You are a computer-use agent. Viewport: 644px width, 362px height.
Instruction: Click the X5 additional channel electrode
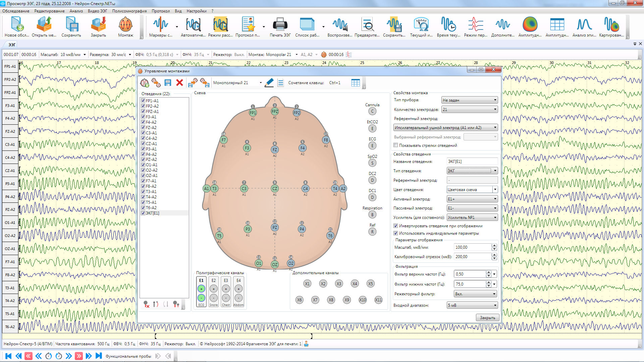370,284
